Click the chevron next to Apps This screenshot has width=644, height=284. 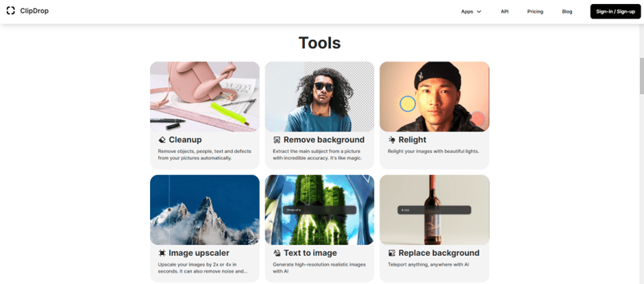(x=479, y=12)
